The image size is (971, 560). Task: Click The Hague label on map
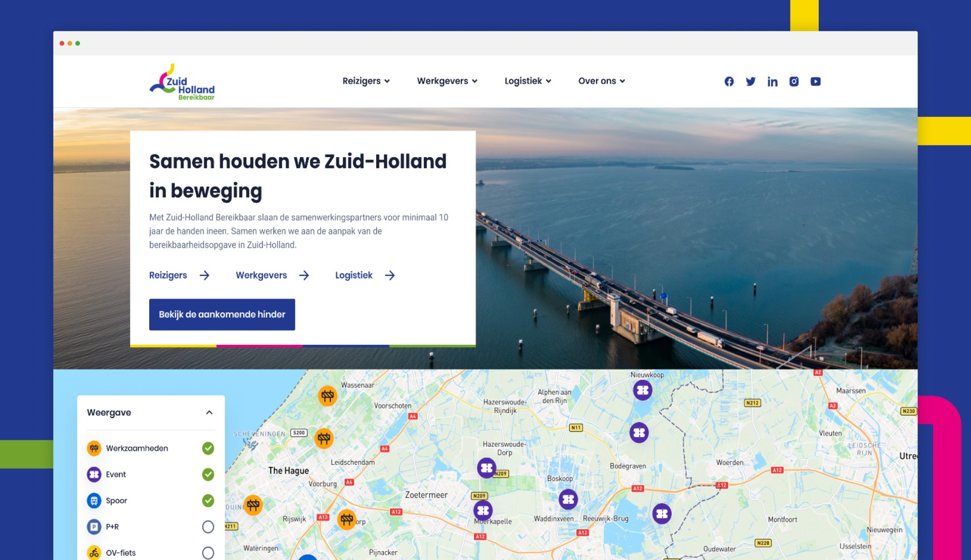tap(288, 471)
